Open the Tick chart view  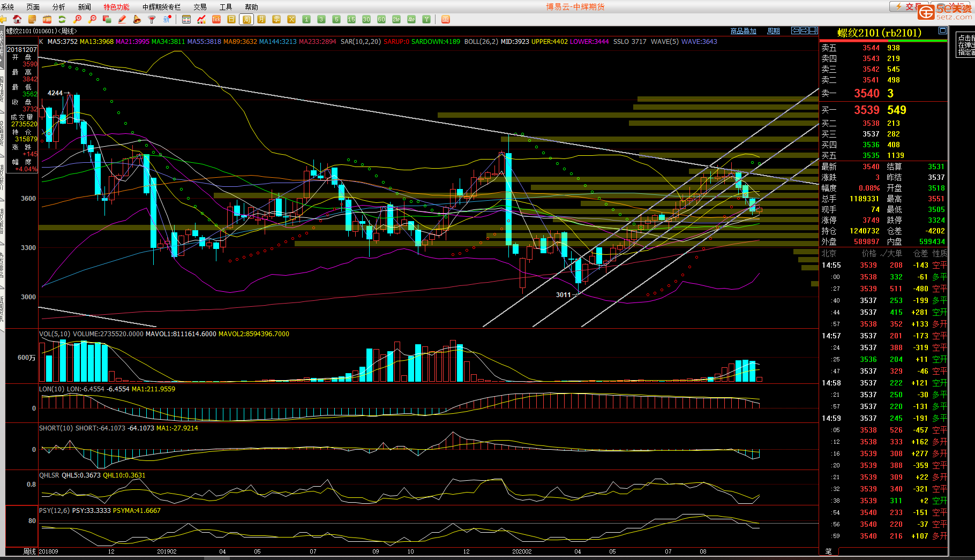click(x=216, y=19)
